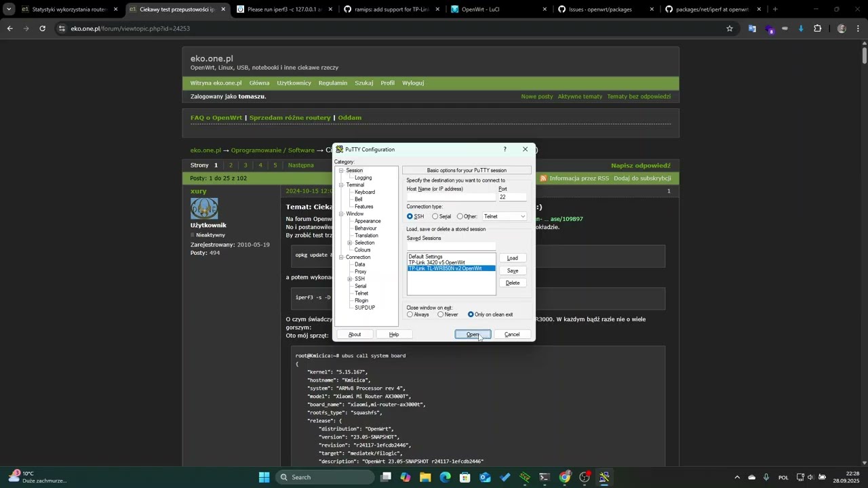Set close window to Always
The width and height of the screenshot is (868, 488).
pos(410,314)
